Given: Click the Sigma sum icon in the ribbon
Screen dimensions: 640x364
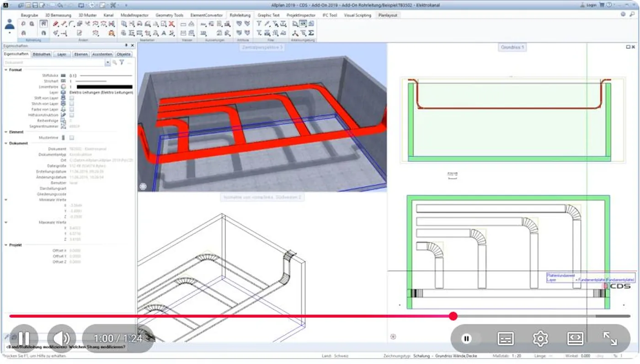Looking at the screenshot, I should pyautogui.click(x=311, y=33).
